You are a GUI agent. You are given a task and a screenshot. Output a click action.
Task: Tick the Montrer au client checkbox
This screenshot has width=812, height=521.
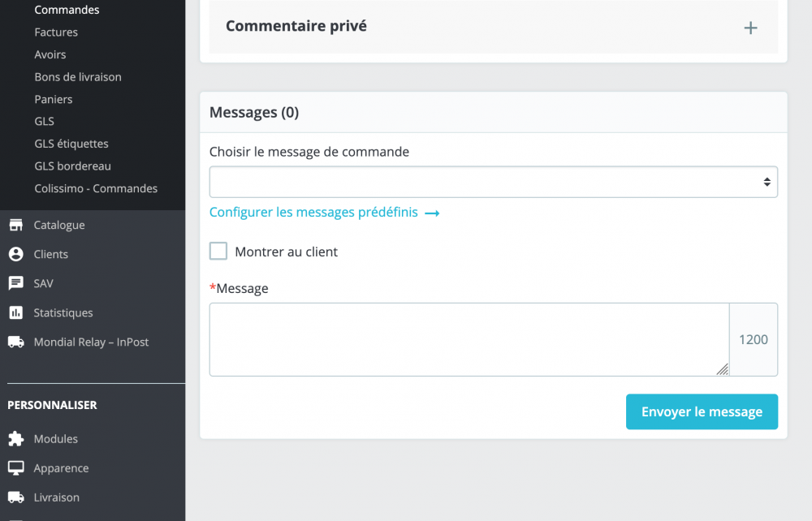pos(218,252)
